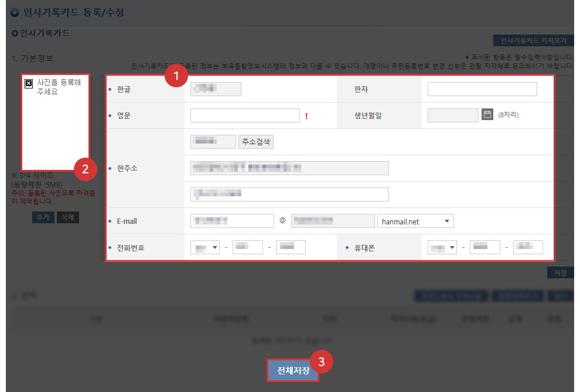
Task: Open the calendar picker beside 생년월일
Action: pyautogui.click(x=487, y=114)
